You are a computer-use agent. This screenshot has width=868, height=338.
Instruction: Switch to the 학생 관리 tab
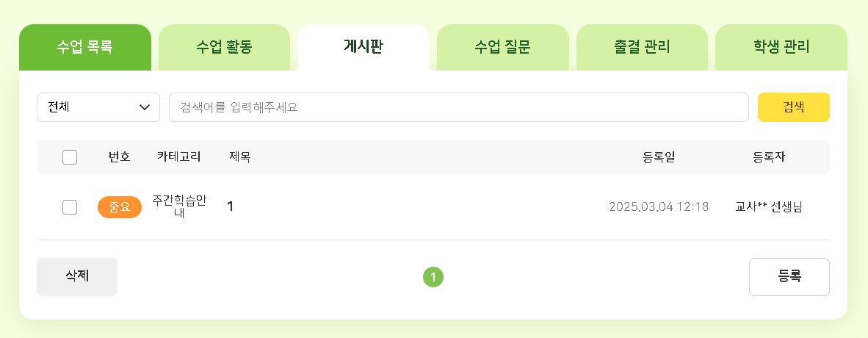pos(781,48)
